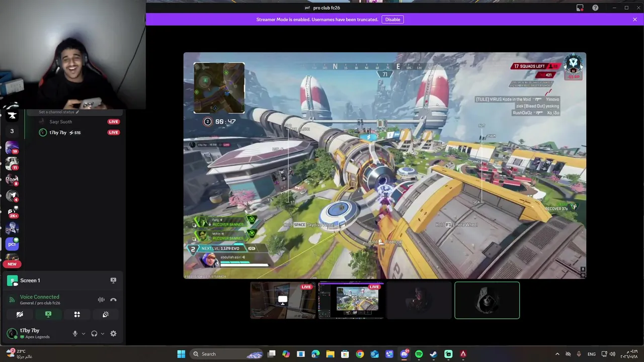Image resolution: width=644 pixels, height=362 pixels.
Task: Open the Discord inbox icon in title bar
Action: [580, 8]
